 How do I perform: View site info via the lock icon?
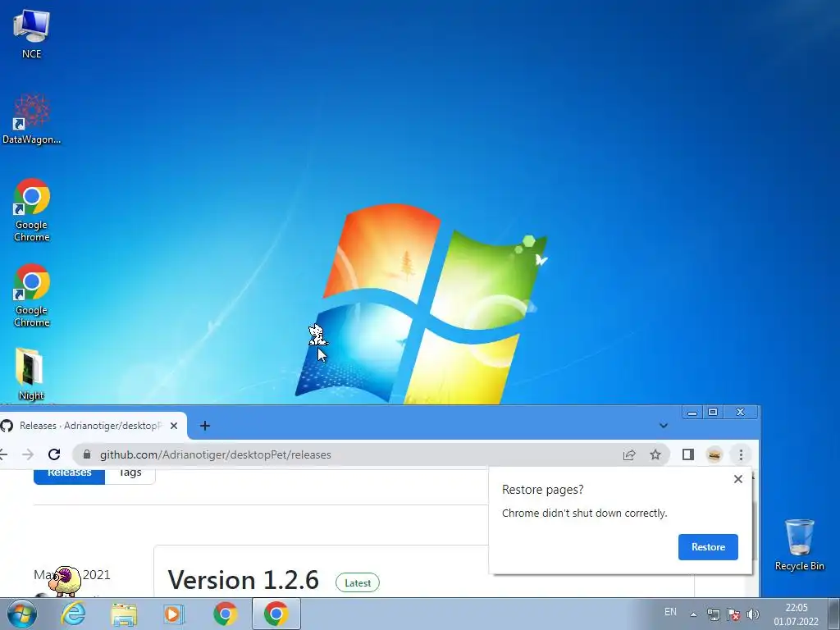pos(87,454)
